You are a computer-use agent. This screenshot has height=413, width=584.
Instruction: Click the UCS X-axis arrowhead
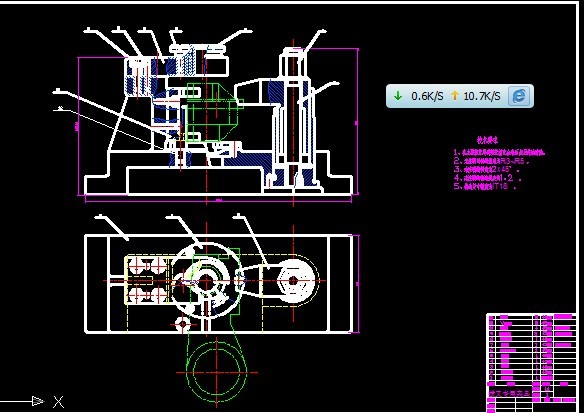tap(38, 401)
